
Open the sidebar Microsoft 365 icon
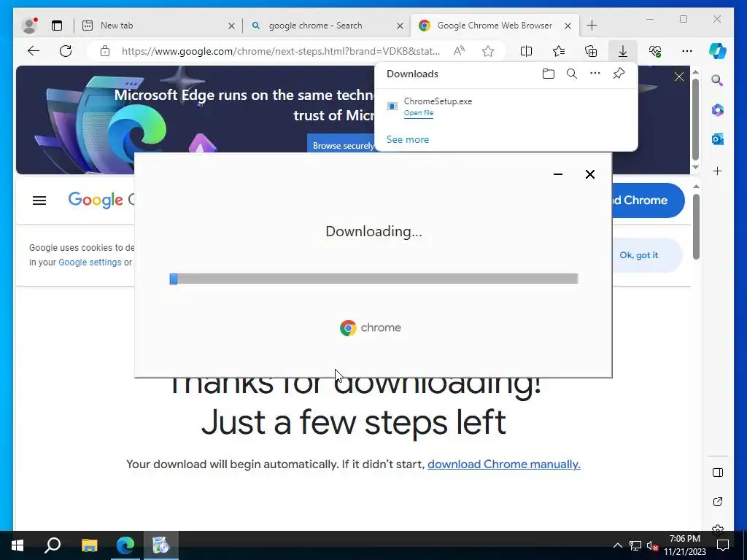pos(718,110)
